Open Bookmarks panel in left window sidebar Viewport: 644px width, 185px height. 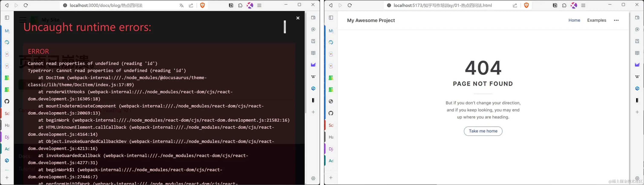coord(313,41)
